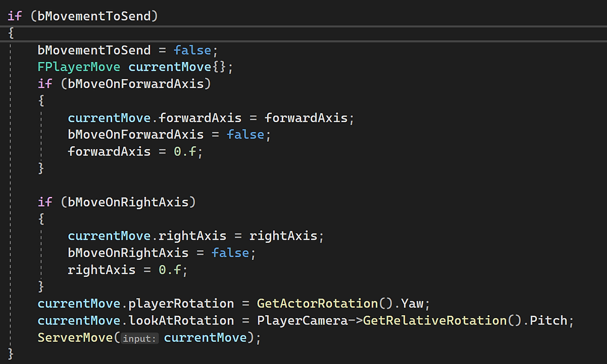The height and width of the screenshot is (364, 607).
Task: Click the currentMove variable declaration
Action: pos(170,67)
